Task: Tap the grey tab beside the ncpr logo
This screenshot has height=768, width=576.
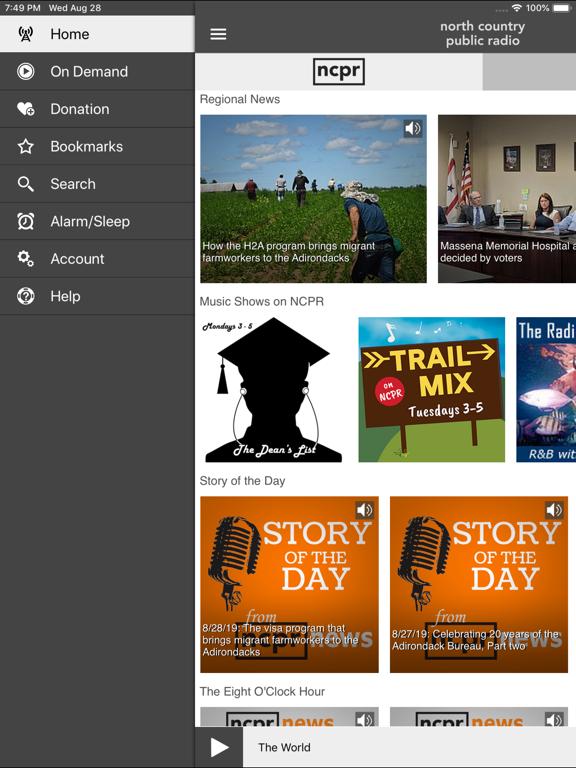Action: pos(529,72)
